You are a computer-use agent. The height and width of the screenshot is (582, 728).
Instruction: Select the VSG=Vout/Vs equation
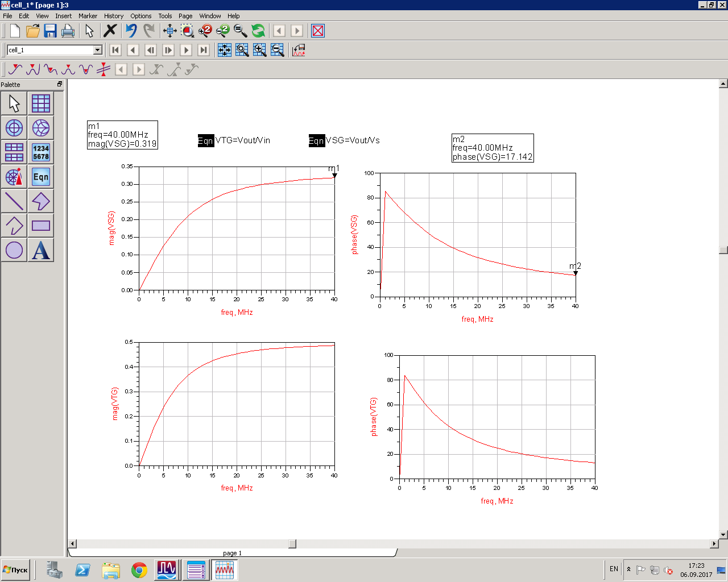coord(344,140)
